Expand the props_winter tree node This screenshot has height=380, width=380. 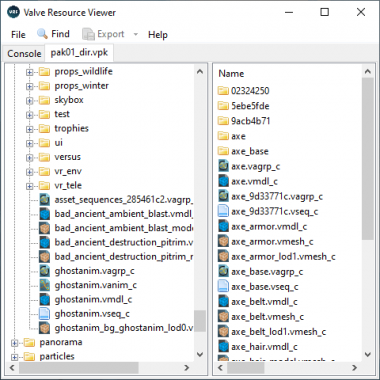click(x=30, y=86)
